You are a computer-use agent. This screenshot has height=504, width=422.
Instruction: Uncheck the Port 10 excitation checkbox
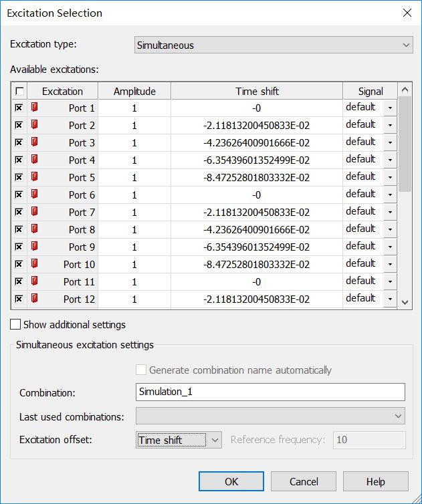(x=19, y=264)
